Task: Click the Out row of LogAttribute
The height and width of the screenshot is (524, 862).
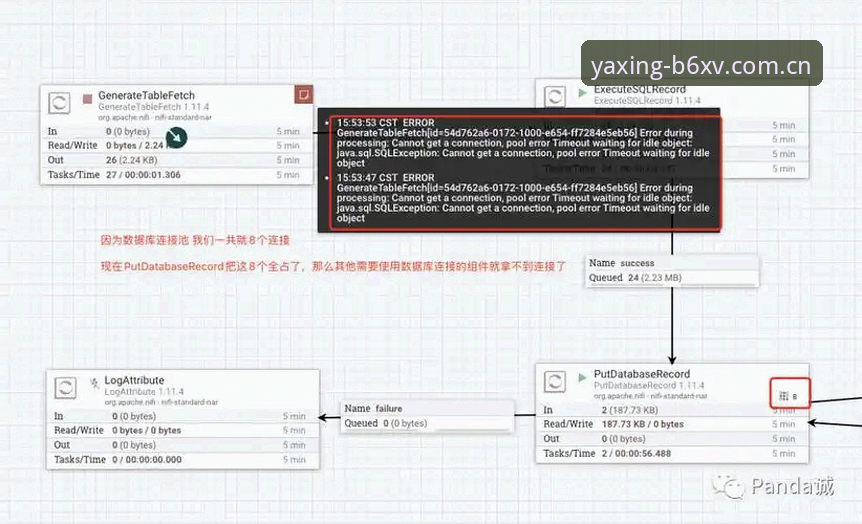Action: click(x=183, y=445)
